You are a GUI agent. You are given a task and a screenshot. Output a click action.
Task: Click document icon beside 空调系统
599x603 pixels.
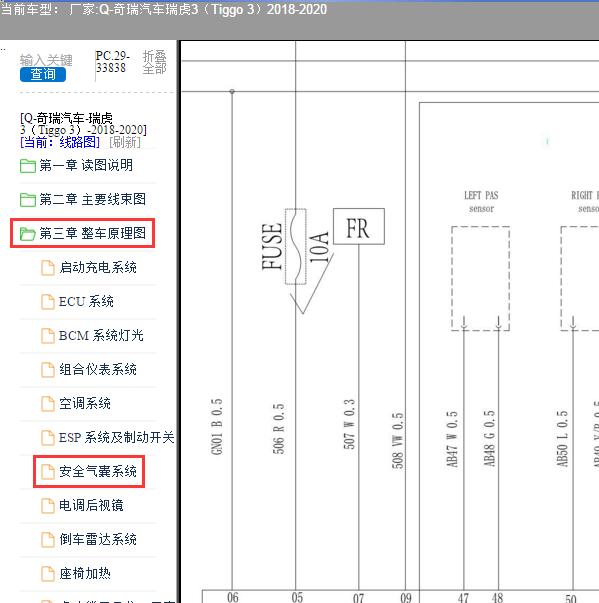[x=48, y=403]
